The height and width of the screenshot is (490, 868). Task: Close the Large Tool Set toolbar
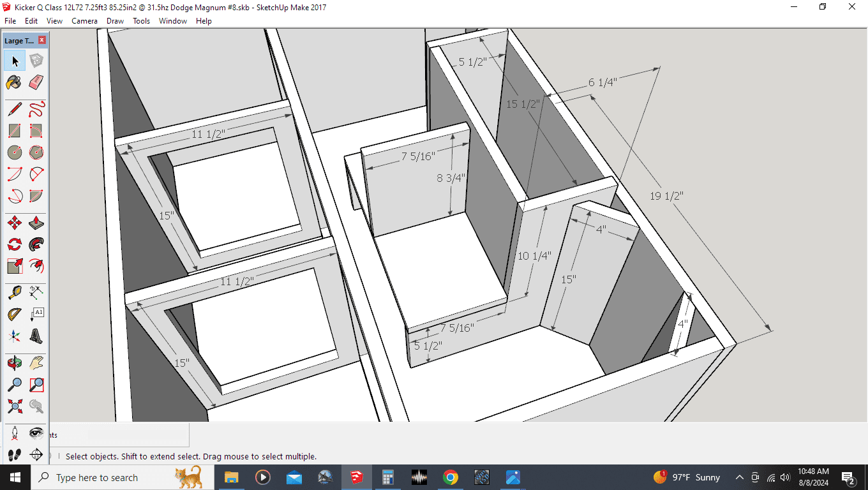tap(42, 40)
